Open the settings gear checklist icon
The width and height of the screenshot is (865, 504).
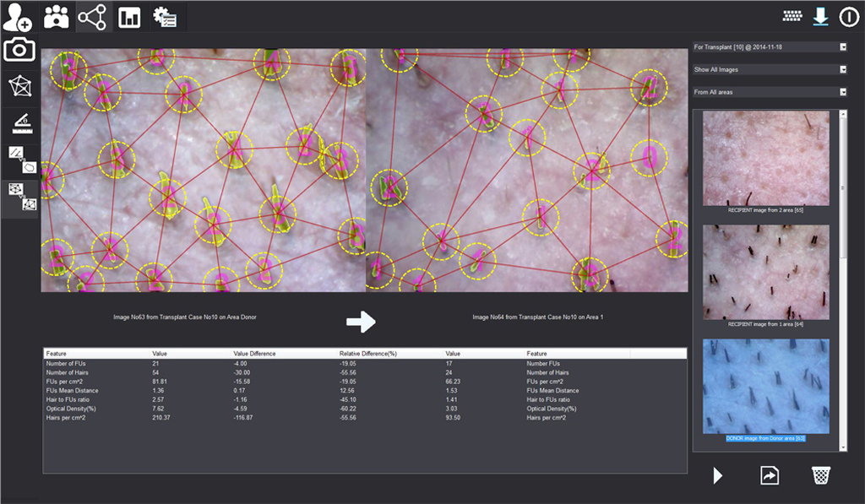click(164, 17)
